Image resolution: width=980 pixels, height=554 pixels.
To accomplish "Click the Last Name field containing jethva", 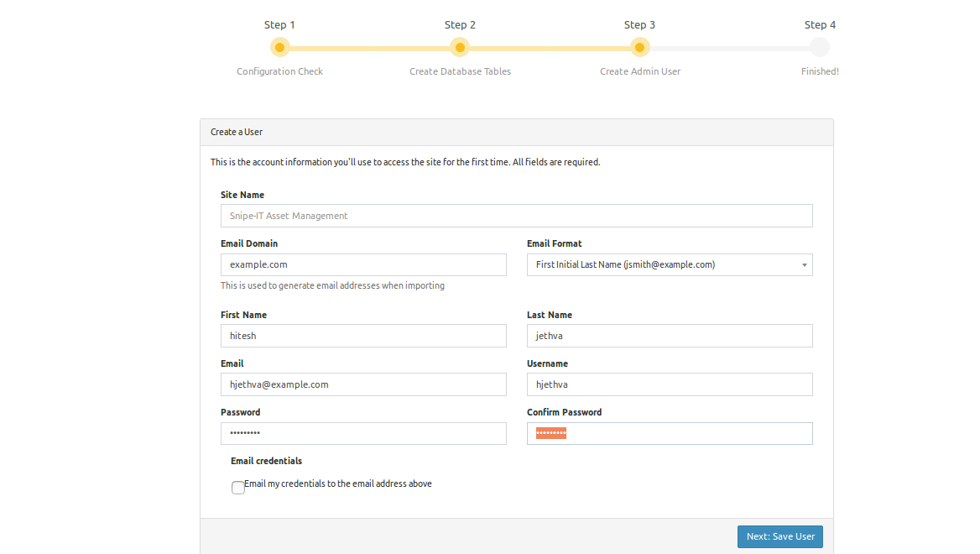I will click(x=670, y=336).
